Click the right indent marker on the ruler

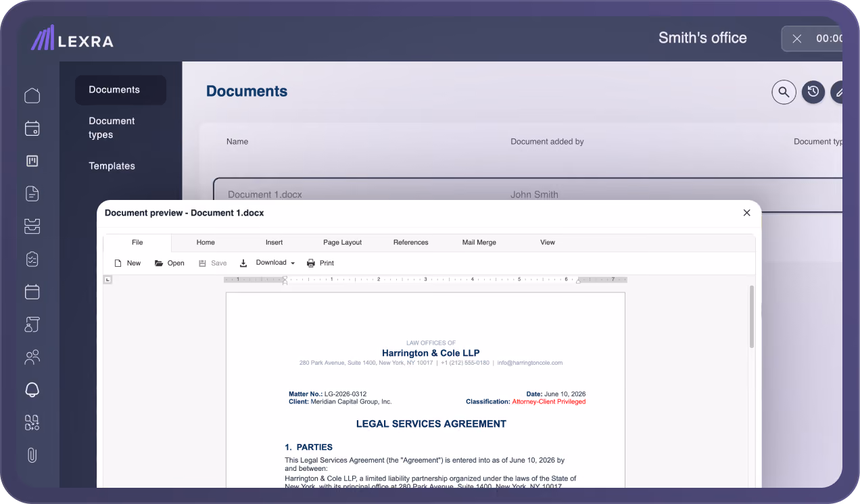coord(577,281)
